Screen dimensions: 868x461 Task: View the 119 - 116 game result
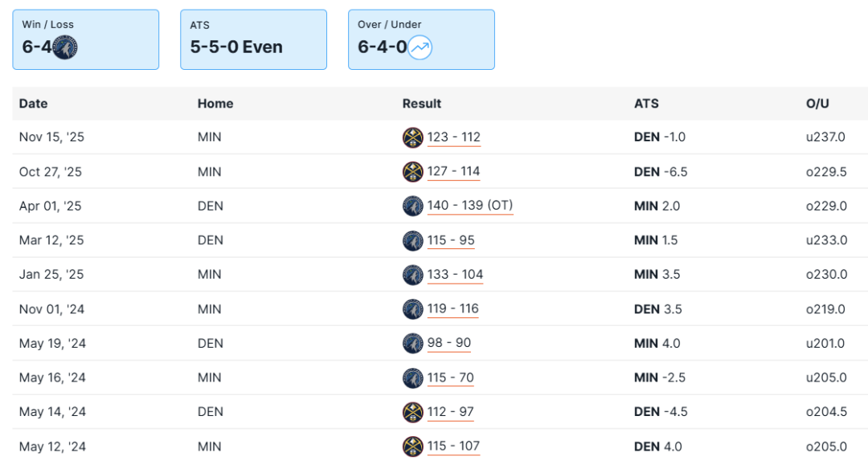pos(452,308)
